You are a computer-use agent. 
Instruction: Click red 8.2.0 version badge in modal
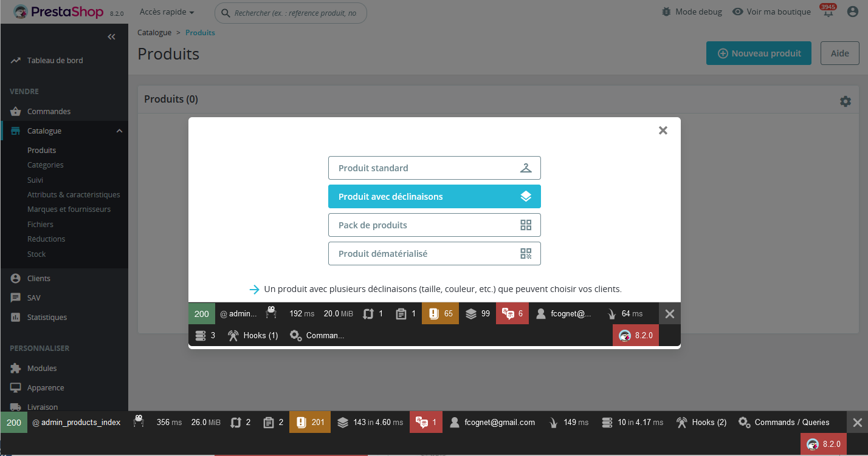click(x=636, y=335)
